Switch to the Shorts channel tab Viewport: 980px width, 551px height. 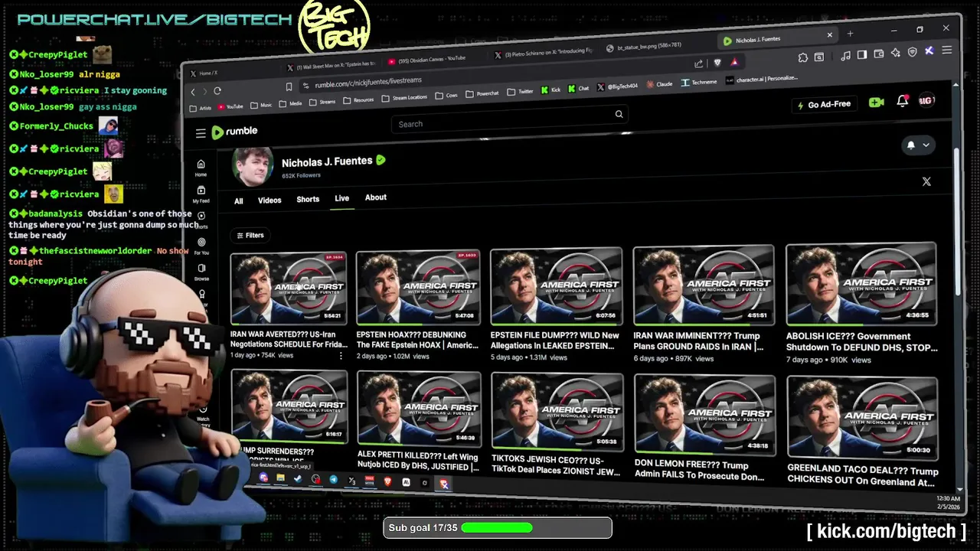(308, 199)
